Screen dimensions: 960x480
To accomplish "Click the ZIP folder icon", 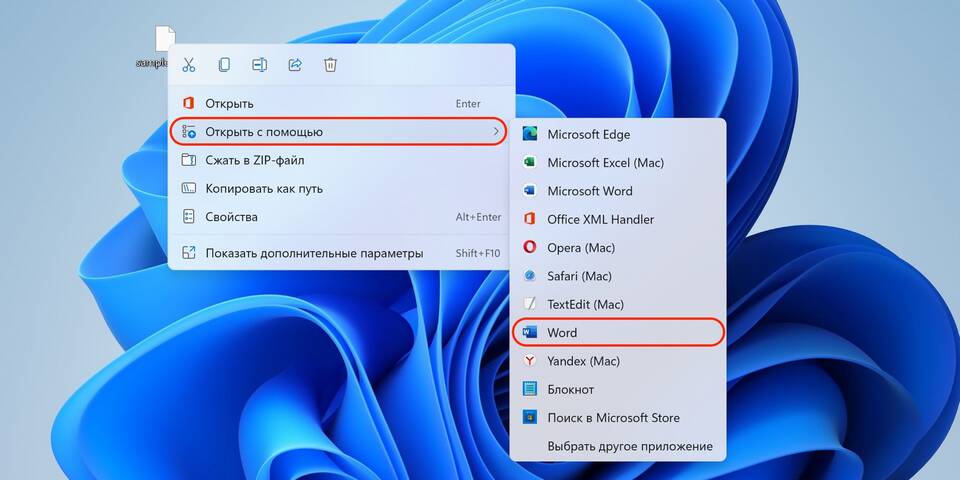I will click(189, 160).
